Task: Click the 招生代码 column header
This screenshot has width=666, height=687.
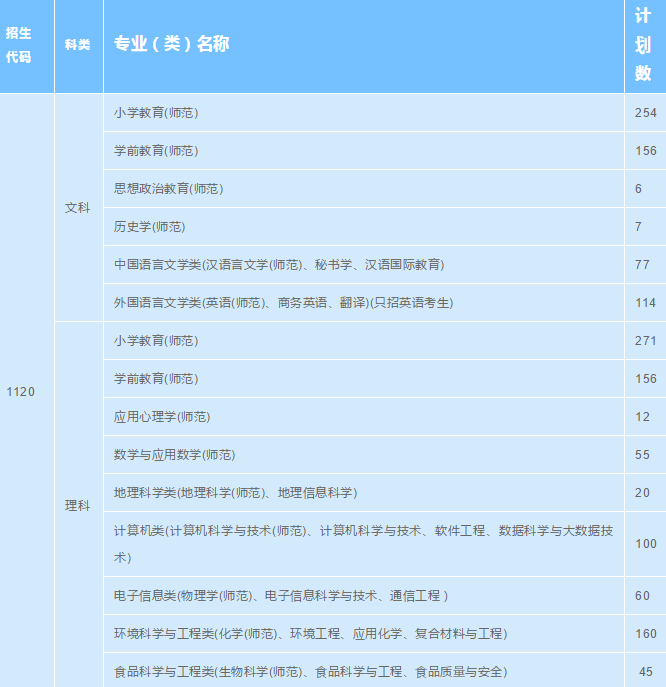Action: [x=19, y=46]
